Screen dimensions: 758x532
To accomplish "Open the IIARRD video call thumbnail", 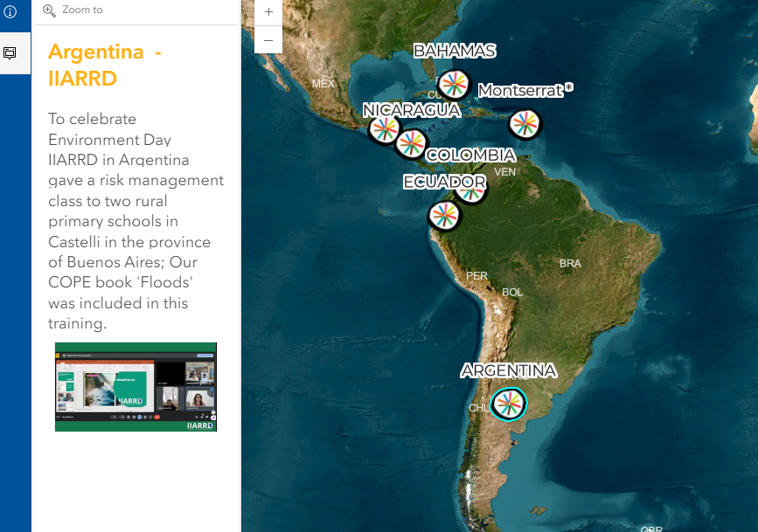I will [136, 386].
